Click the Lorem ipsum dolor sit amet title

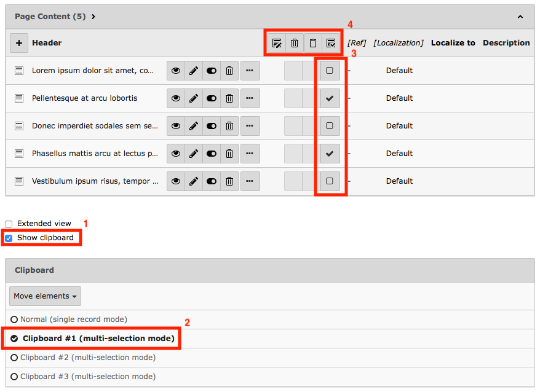click(93, 71)
